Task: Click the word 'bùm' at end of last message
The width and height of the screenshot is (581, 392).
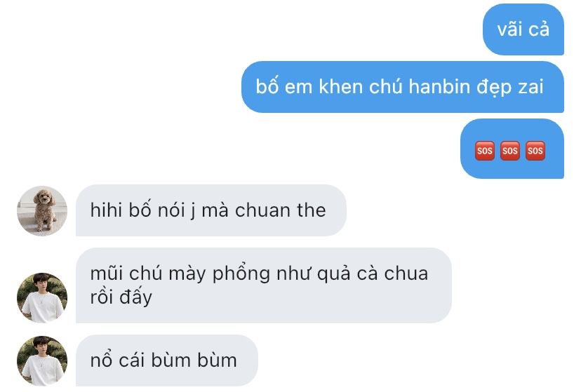Action: pyautogui.click(x=217, y=360)
